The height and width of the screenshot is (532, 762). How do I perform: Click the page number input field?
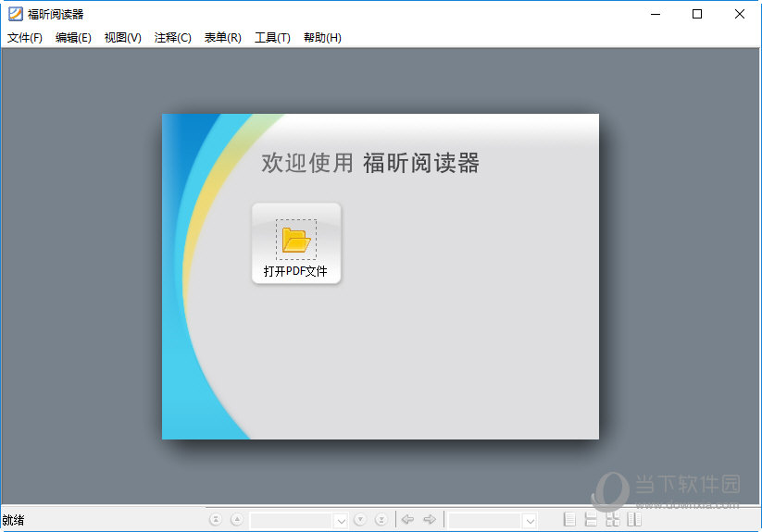292,521
